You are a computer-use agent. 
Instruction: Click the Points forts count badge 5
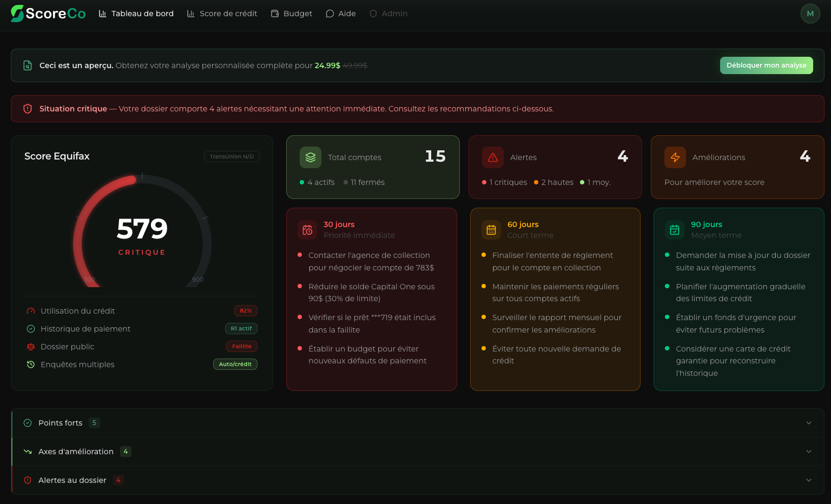pyautogui.click(x=94, y=423)
